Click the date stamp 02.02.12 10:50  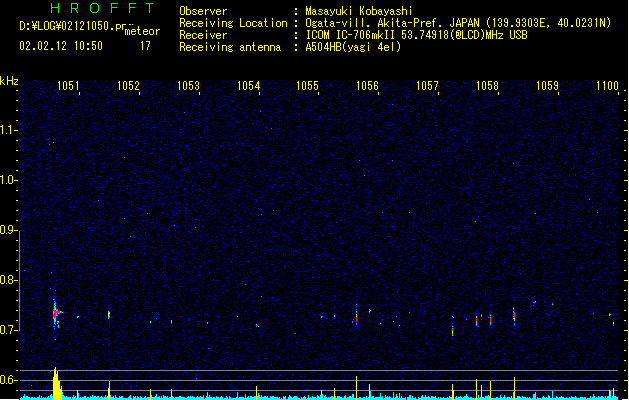pyautogui.click(x=61, y=46)
